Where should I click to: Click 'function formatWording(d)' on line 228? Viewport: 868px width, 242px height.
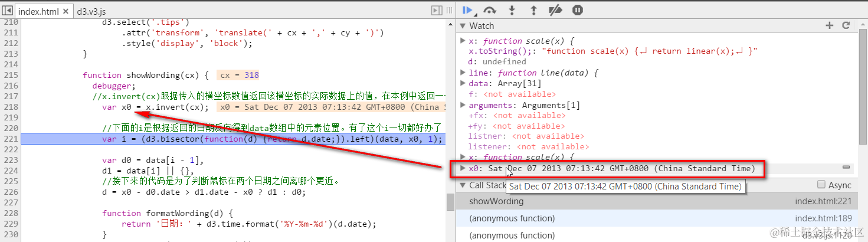pos(168,213)
